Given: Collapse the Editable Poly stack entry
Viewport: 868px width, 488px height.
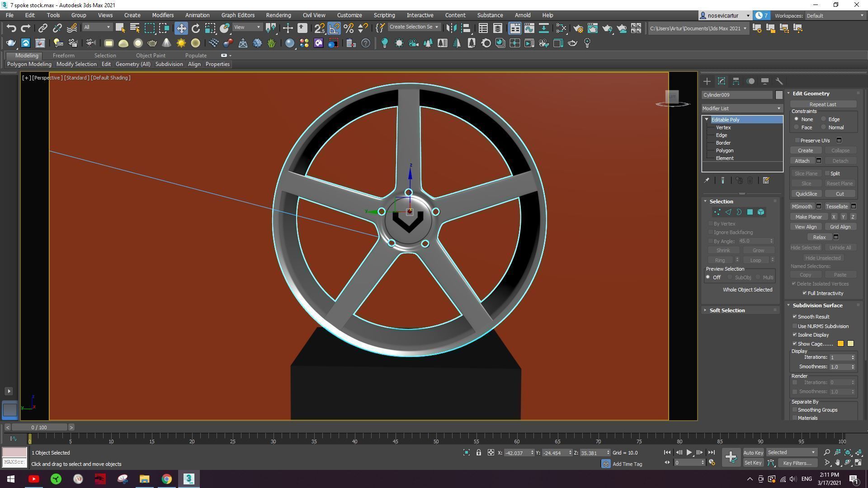Looking at the screenshot, I should [707, 119].
